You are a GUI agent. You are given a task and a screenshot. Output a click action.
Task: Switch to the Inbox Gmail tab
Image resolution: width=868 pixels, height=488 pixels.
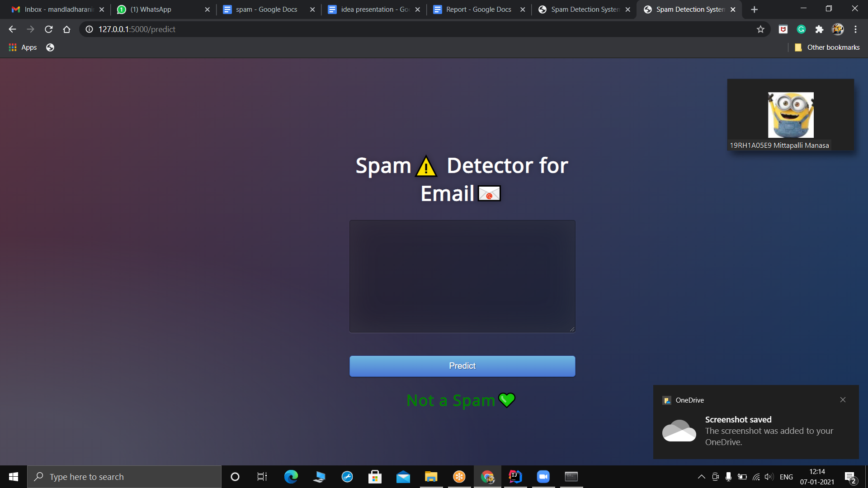click(53, 9)
